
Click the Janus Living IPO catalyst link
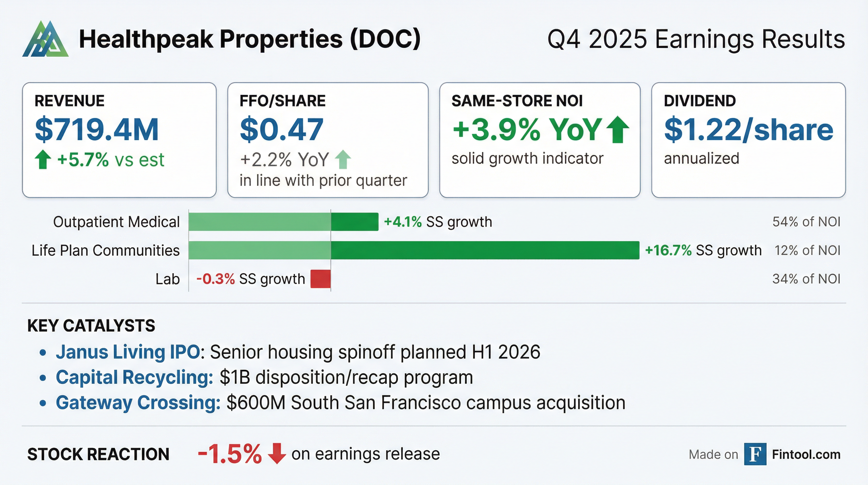point(128,352)
